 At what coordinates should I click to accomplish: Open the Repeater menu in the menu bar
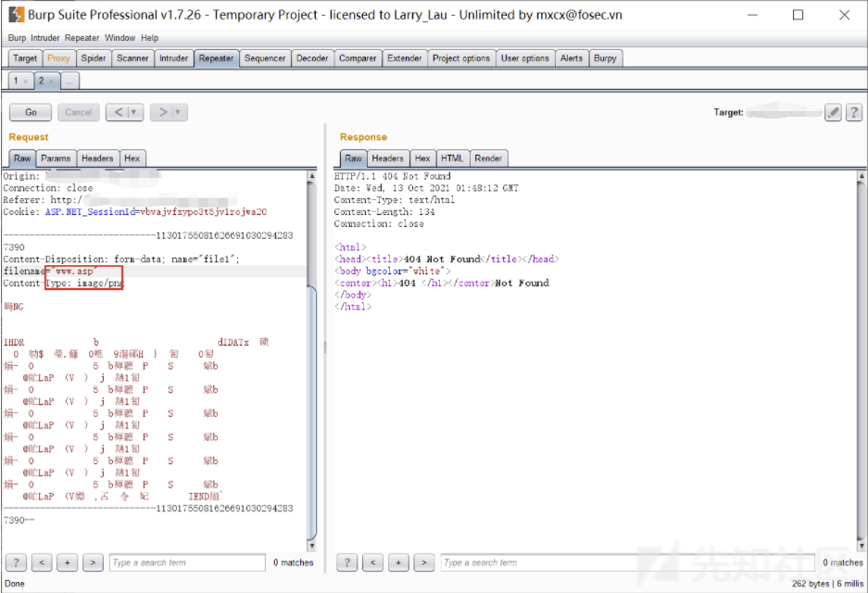(x=82, y=38)
